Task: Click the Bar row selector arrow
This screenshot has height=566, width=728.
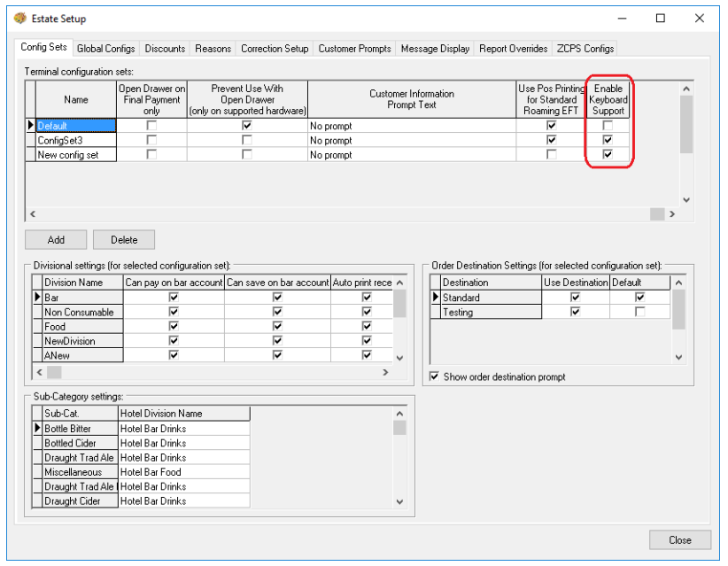Action: click(37, 297)
